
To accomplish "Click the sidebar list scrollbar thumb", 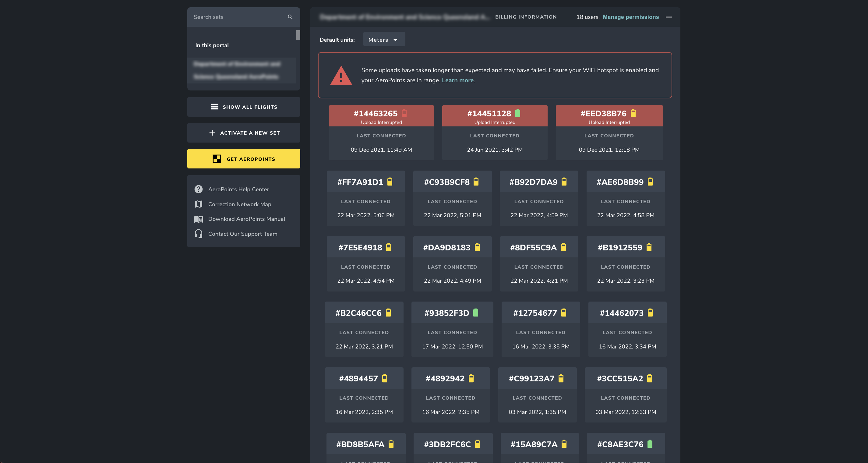I will (x=298, y=35).
